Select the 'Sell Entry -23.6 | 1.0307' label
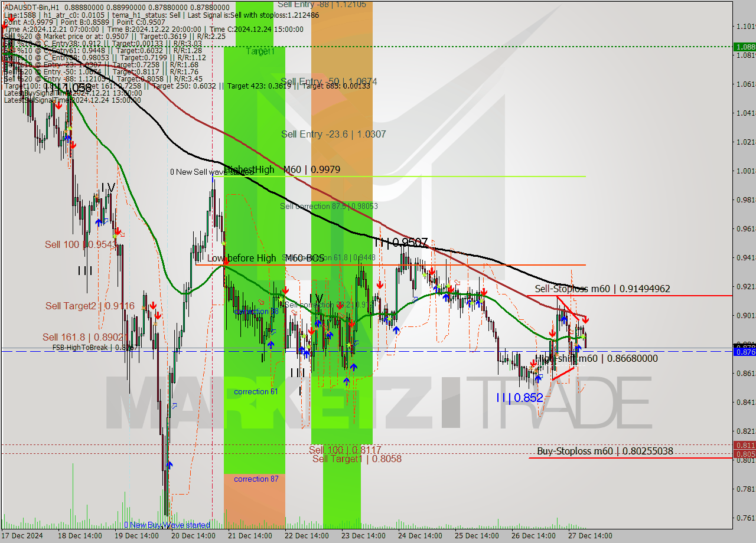756x543 pixels. click(334, 135)
